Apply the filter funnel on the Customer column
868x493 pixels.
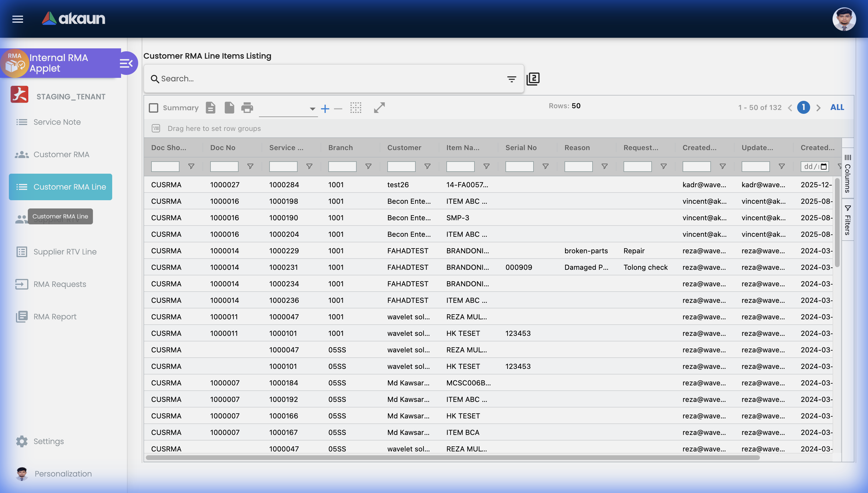428,166
